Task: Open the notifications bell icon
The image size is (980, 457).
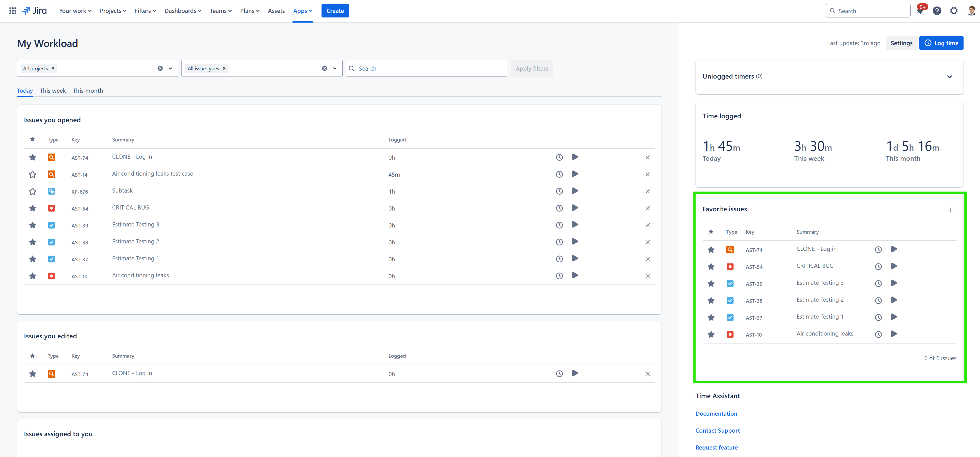Action: pos(920,11)
